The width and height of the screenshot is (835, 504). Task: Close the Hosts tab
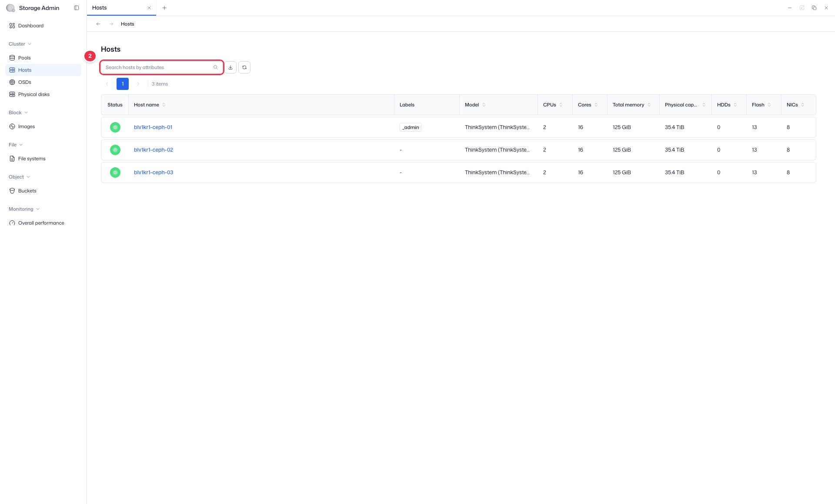point(149,8)
